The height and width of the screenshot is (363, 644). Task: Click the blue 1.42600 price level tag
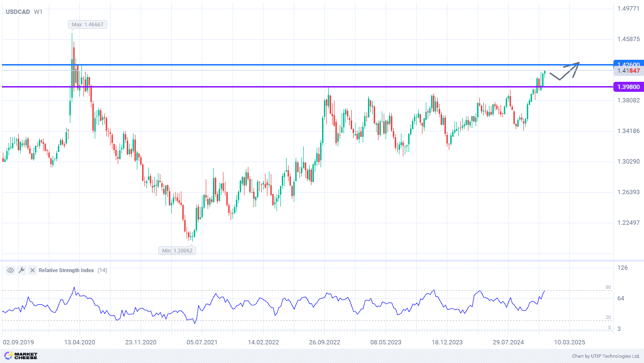point(628,65)
